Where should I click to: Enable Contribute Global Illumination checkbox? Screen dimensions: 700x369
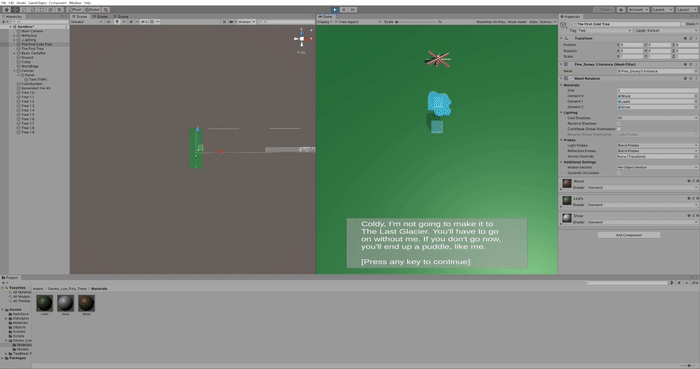pyautogui.click(x=619, y=129)
